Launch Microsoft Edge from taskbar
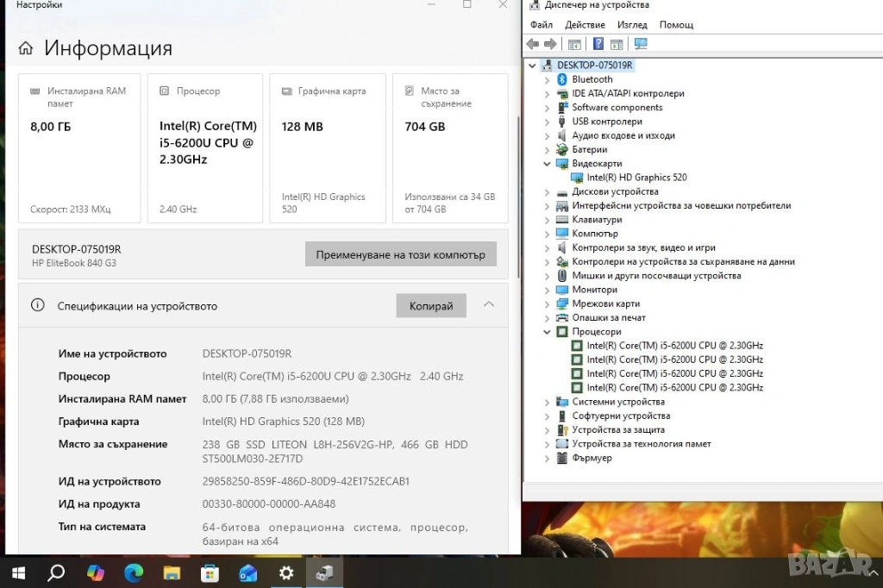This screenshot has width=883, height=588. click(x=134, y=572)
